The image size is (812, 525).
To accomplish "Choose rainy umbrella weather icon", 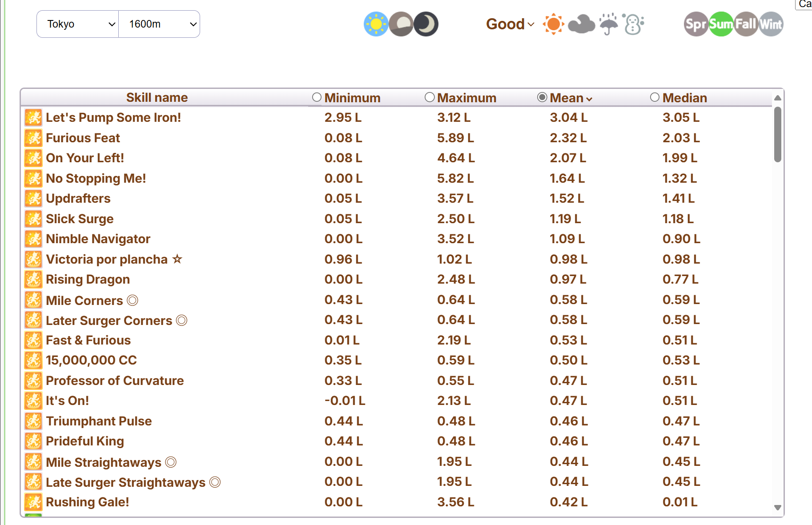I will (x=608, y=24).
